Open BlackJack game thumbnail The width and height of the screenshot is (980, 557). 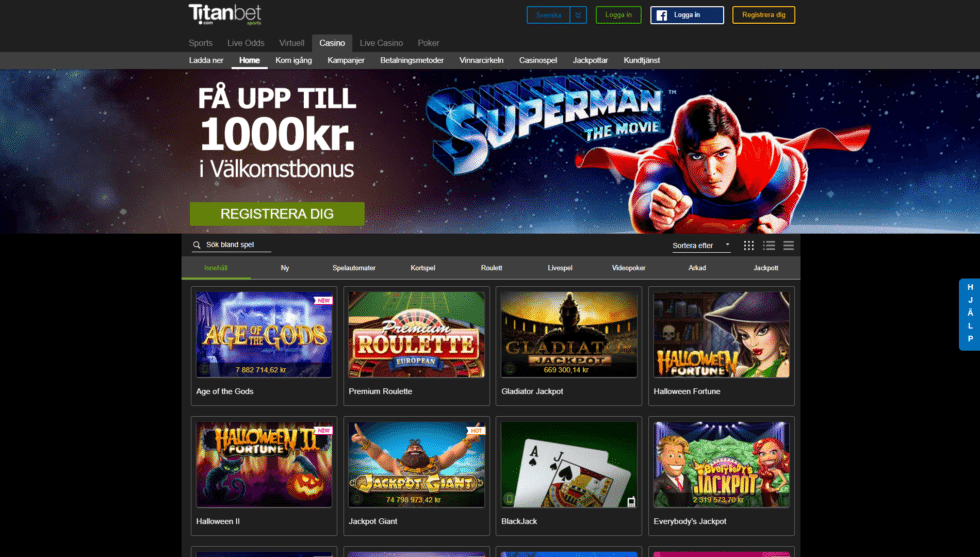[569, 464]
